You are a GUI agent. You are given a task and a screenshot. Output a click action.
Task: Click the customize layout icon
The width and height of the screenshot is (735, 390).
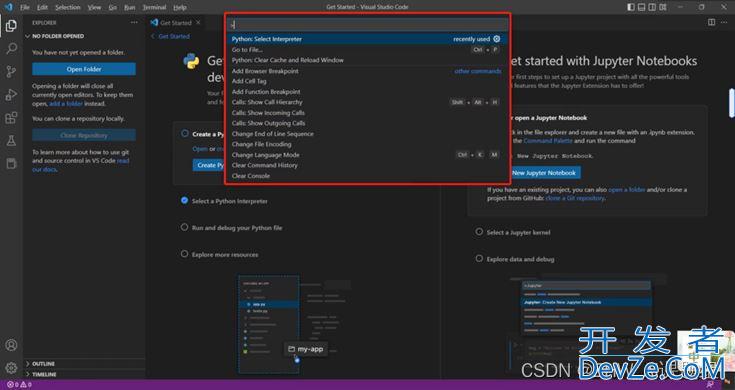pyautogui.click(x=663, y=7)
